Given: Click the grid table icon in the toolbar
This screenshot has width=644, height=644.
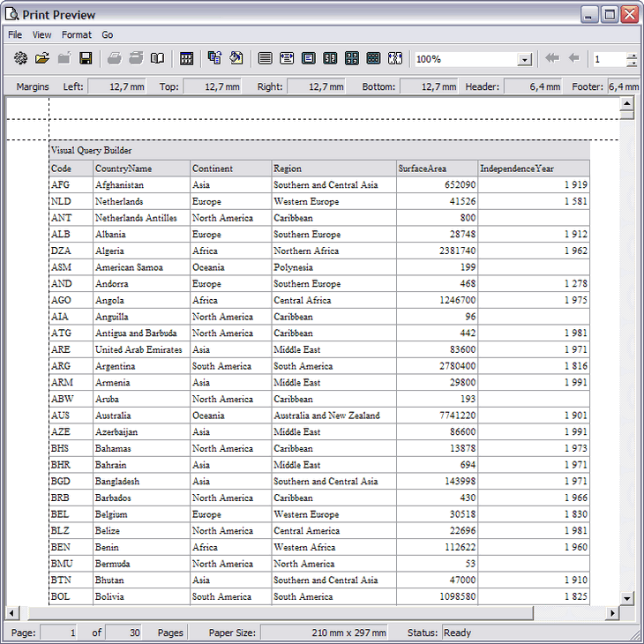Looking at the screenshot, I should click(x=186, y=58).
